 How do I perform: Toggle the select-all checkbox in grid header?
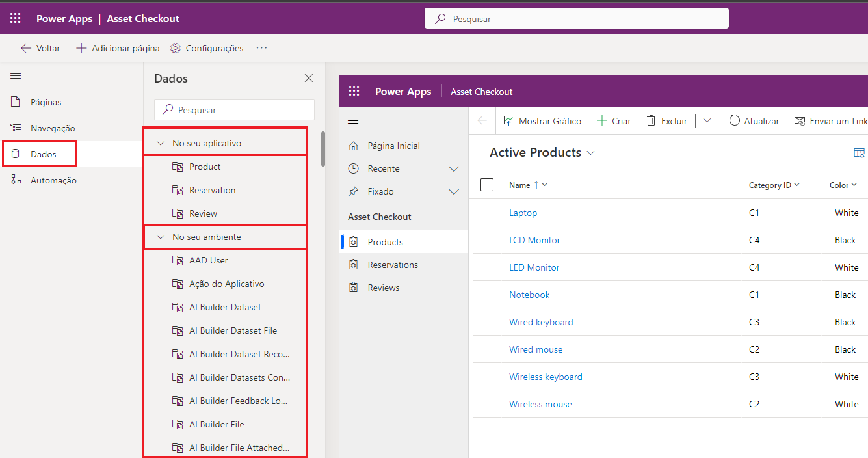point(487,185)
